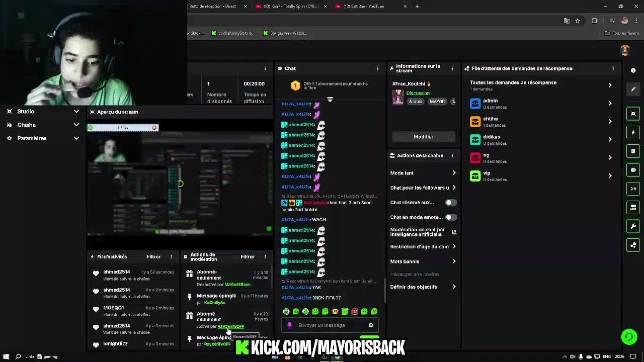Select the lightning bolt icon in right sidebar
This screenshot has width=644, height=362.
click(633, 133)
